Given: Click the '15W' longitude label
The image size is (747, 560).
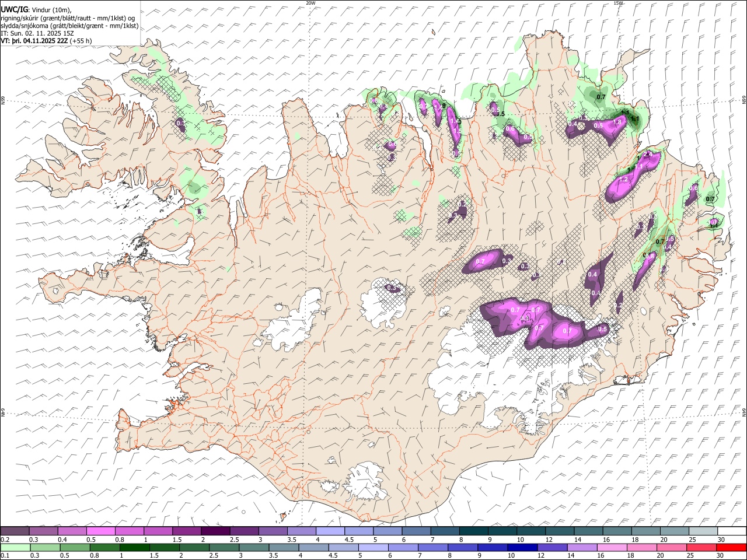Looking at the screenshot, I should point(618,3).
